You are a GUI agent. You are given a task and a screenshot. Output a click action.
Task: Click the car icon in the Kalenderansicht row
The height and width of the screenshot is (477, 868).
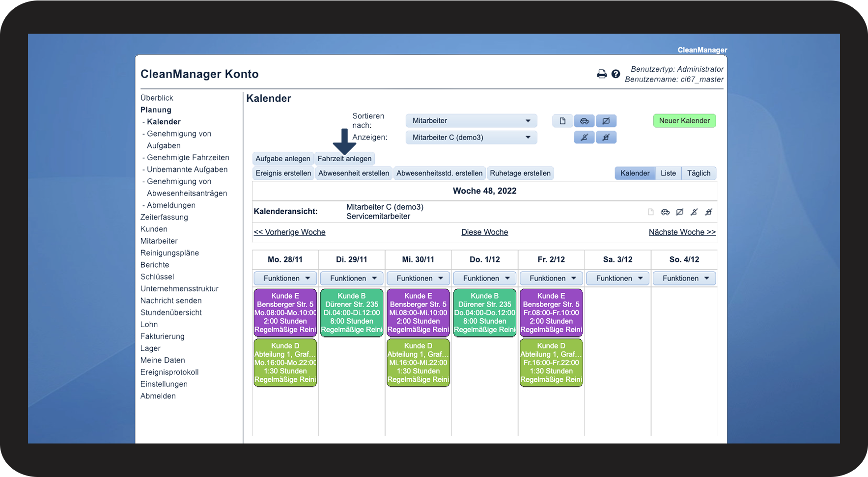665,212
